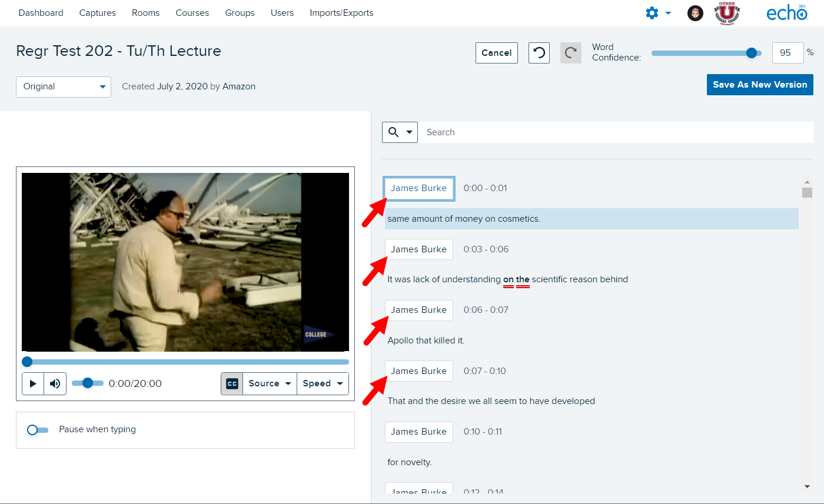The height and width of the screenshot is (504, 824).
Task: Click the search magnifier dropdown
Action: (x=400, y=132)
